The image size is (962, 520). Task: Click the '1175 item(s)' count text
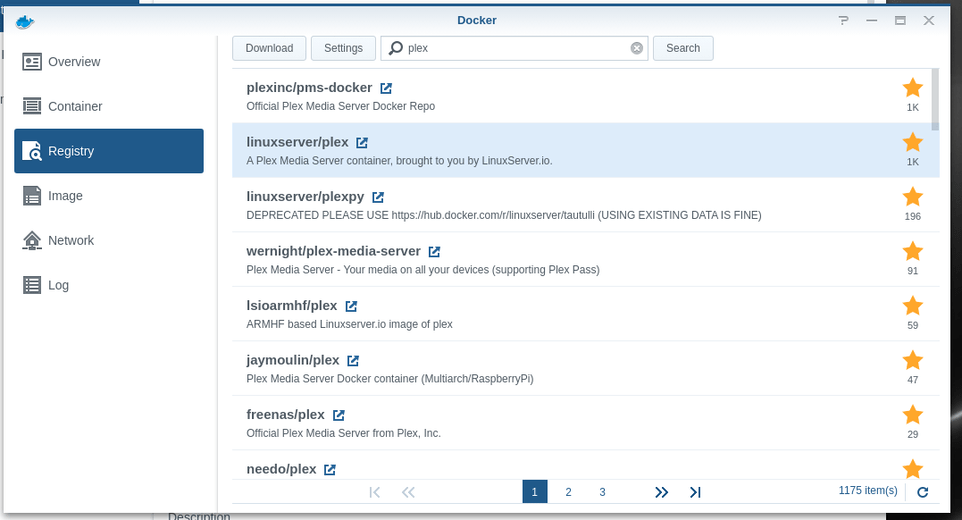click(868, 491)
